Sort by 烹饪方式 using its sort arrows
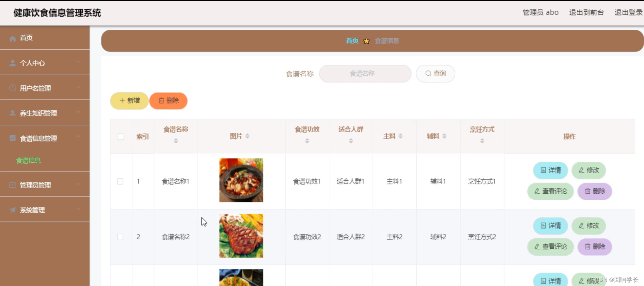 [x=482, y=141]
